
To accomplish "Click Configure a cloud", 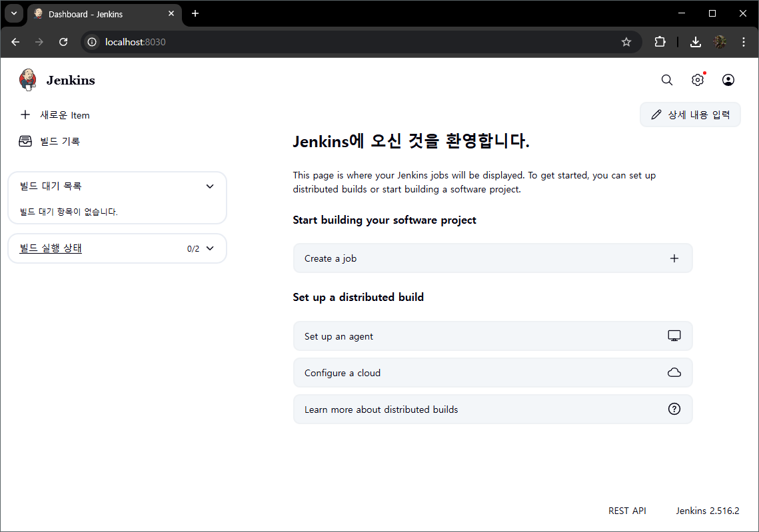I will (x=492, y=372).
